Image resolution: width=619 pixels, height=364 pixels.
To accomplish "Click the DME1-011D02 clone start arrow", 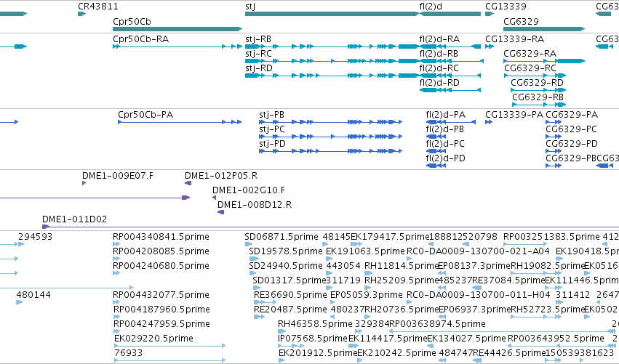I will tap(46, 227).
